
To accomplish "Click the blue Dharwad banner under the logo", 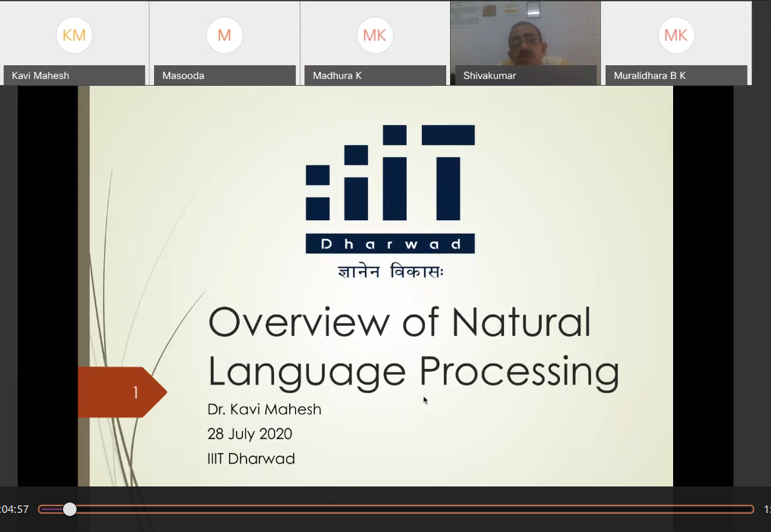I will click(390, 244).
